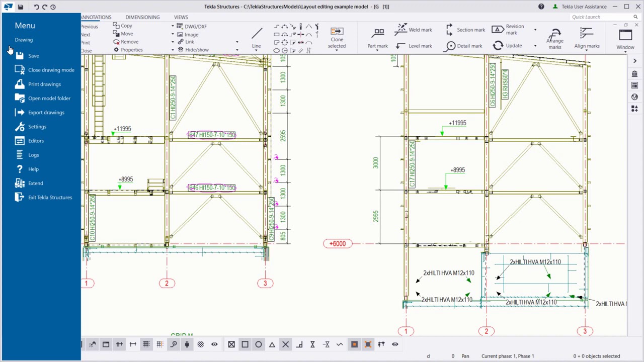Toggle the triangle midpoint snap switch
Screen dimensions: 644x362
coord(272,344)
